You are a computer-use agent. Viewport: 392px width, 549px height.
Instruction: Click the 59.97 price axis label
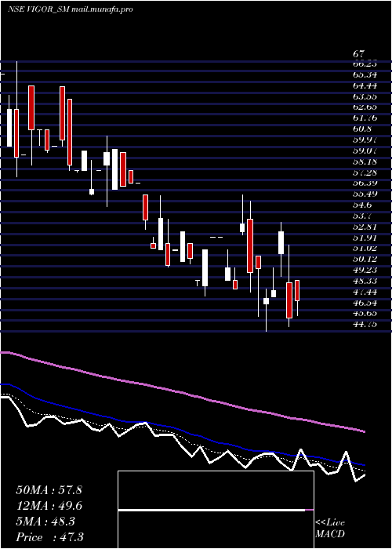[x=365, y=140]
